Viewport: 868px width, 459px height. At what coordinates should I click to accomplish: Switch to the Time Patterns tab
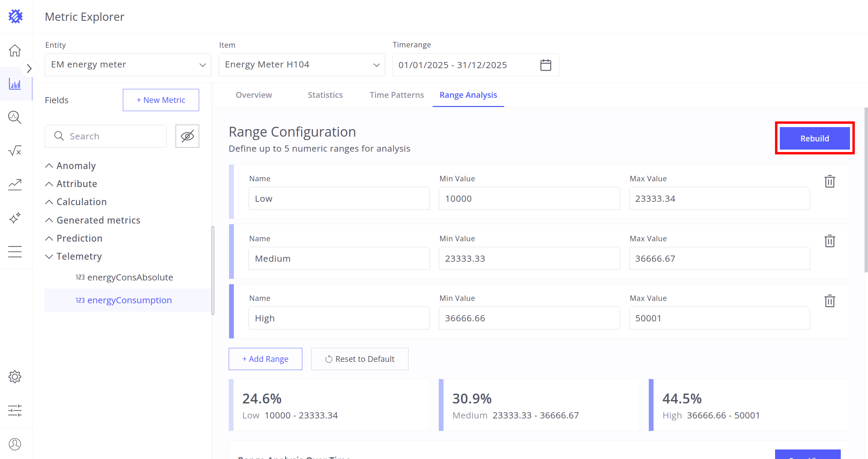click(x=397, y=95)
